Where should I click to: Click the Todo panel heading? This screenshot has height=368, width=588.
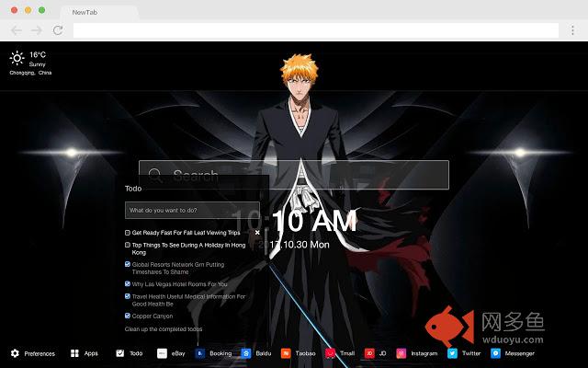[133, 189]
